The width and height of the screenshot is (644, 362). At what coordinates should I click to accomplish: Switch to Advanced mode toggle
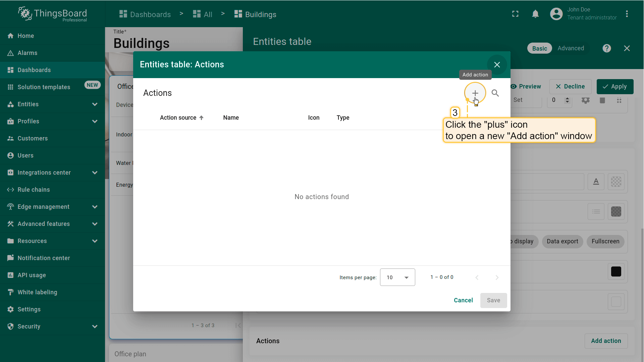click(571, 48)
